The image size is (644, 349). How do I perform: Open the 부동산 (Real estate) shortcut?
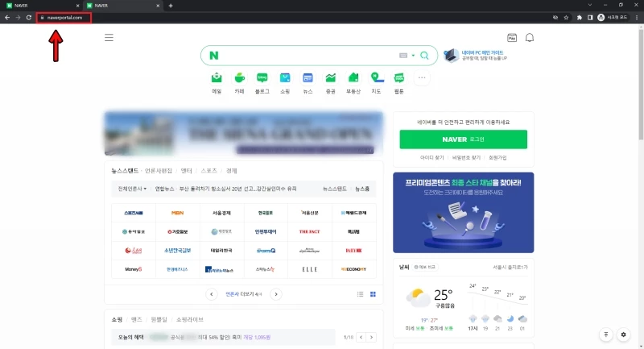353,83
